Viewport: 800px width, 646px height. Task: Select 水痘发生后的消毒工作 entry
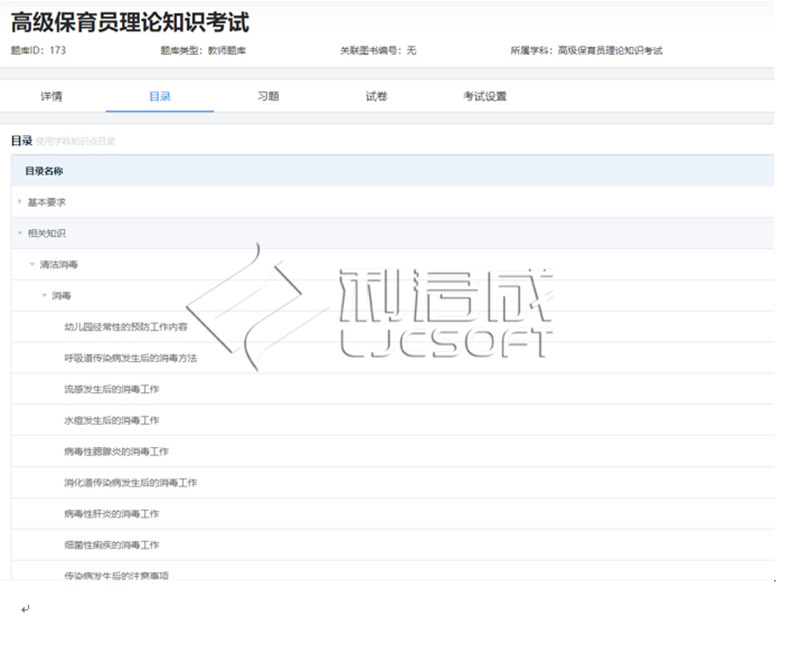[x=111, y=420]
